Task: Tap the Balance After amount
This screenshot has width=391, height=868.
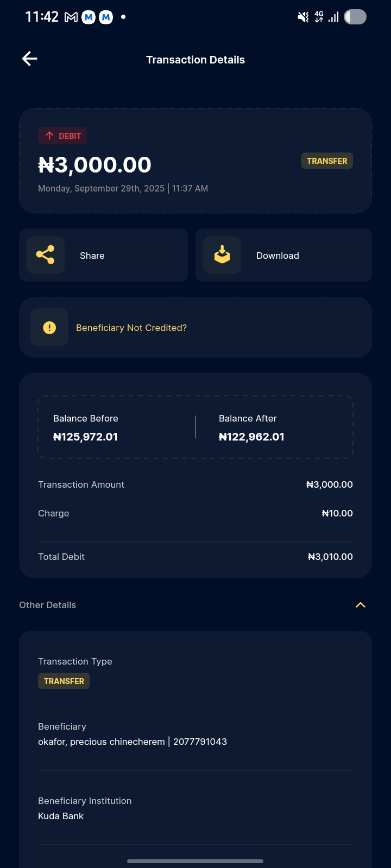Action: pos(251,437)
